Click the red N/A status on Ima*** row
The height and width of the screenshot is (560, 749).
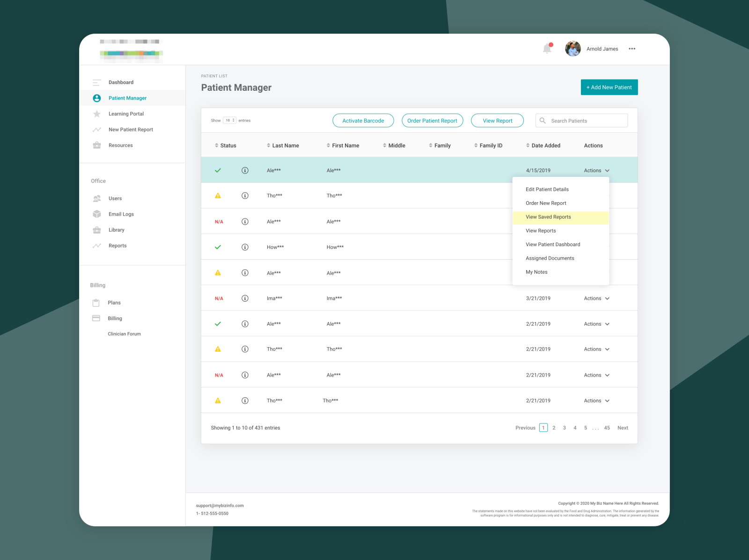point(219,298)
